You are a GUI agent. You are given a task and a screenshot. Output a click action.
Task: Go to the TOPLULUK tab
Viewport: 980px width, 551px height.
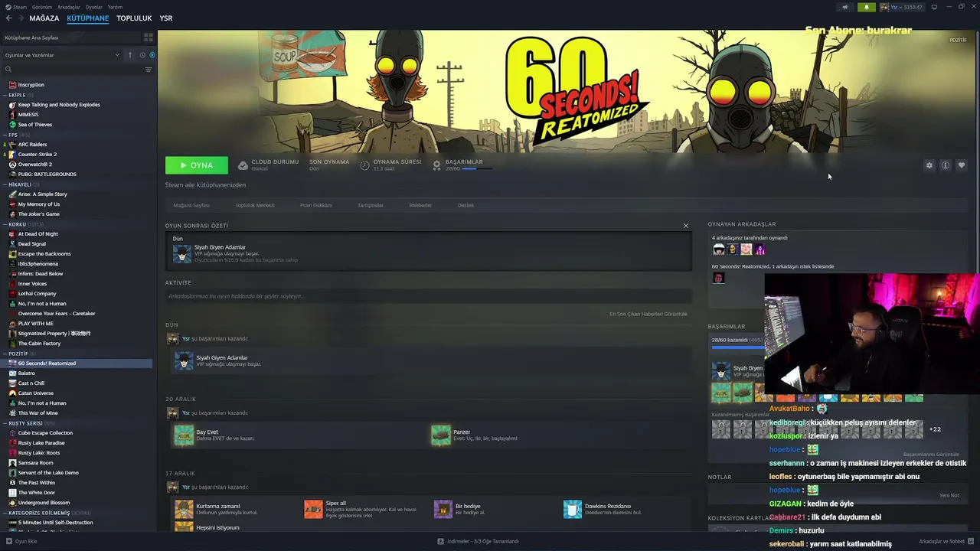point(134,18)
